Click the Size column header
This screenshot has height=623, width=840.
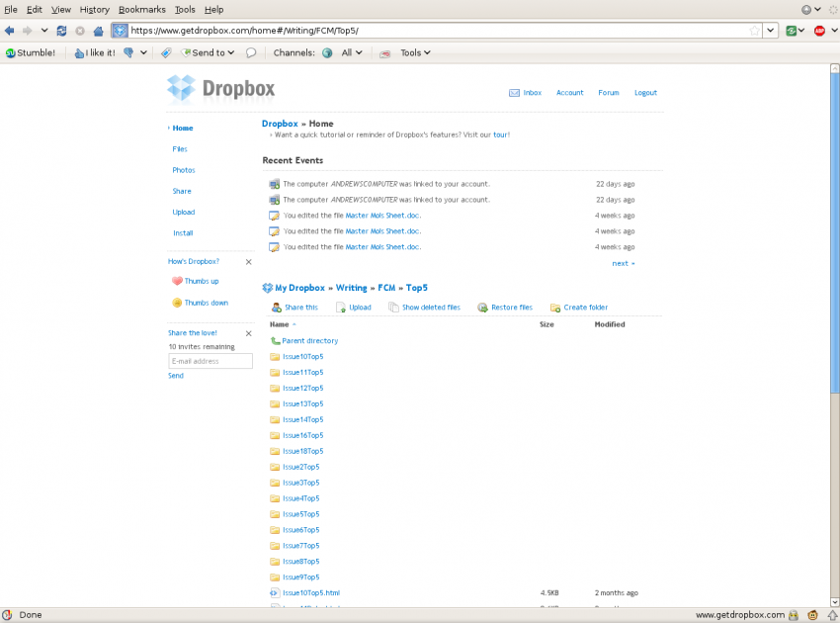pyautogui.click(x=546, y=324)
